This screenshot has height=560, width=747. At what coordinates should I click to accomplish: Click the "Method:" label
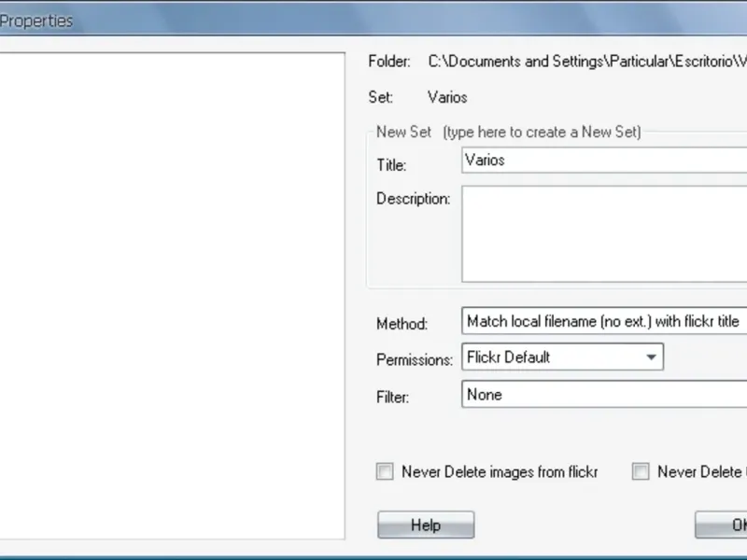tap(402, 324)
